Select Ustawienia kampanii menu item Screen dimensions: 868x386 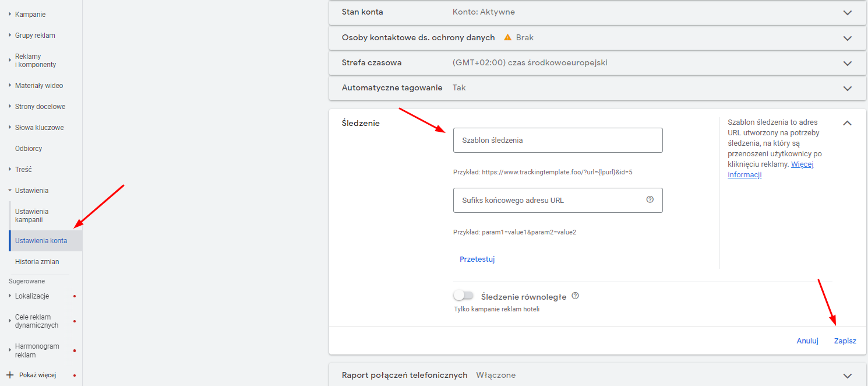tap(32, 216)
